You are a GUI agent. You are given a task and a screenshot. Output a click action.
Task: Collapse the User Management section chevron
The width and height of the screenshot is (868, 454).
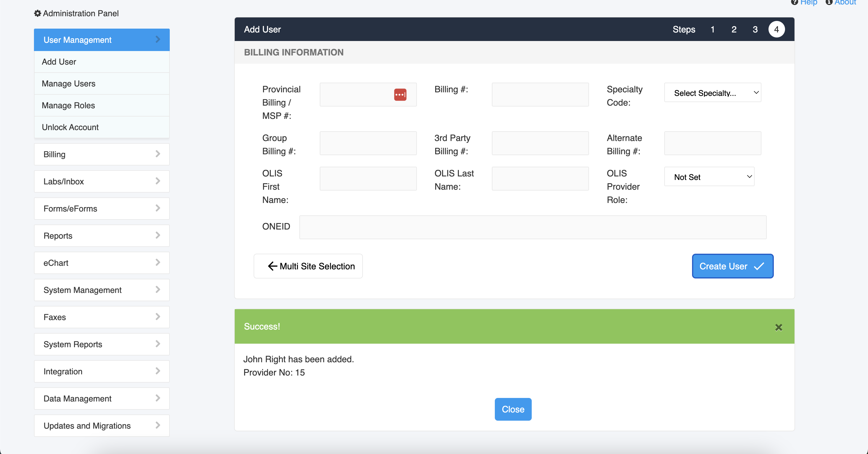click(x=158, y=40)
